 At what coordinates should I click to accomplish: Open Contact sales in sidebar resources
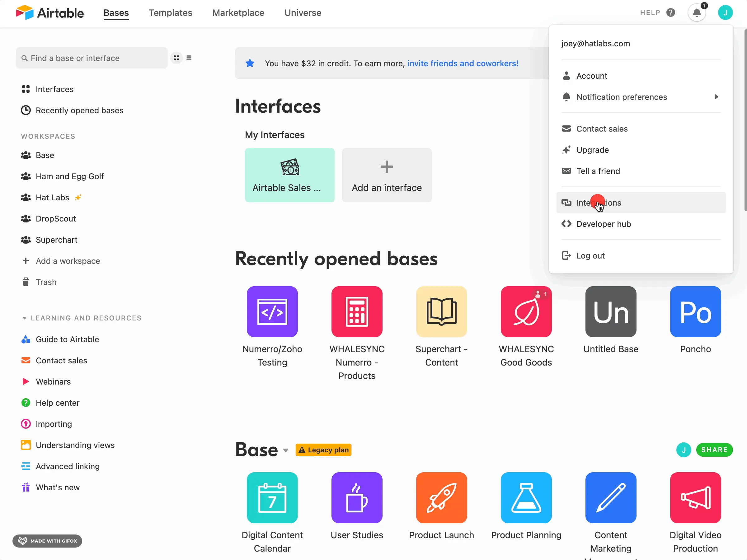click(x=54, y=361)
